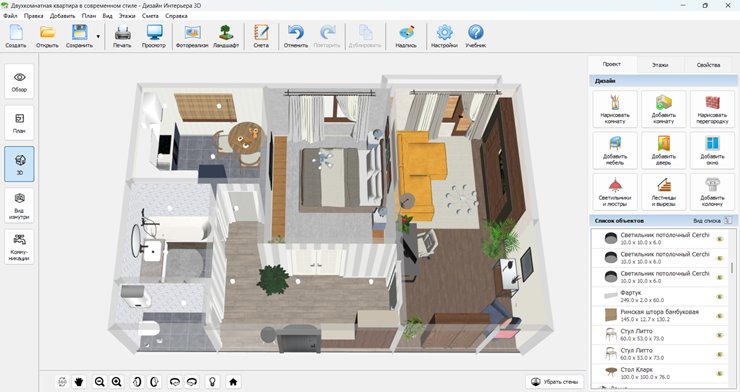Image resolution: width=740 pixels, height=392 pixels.
Task: Open Настройки settings
Action: pyautogui.click(x=444, y=36)
